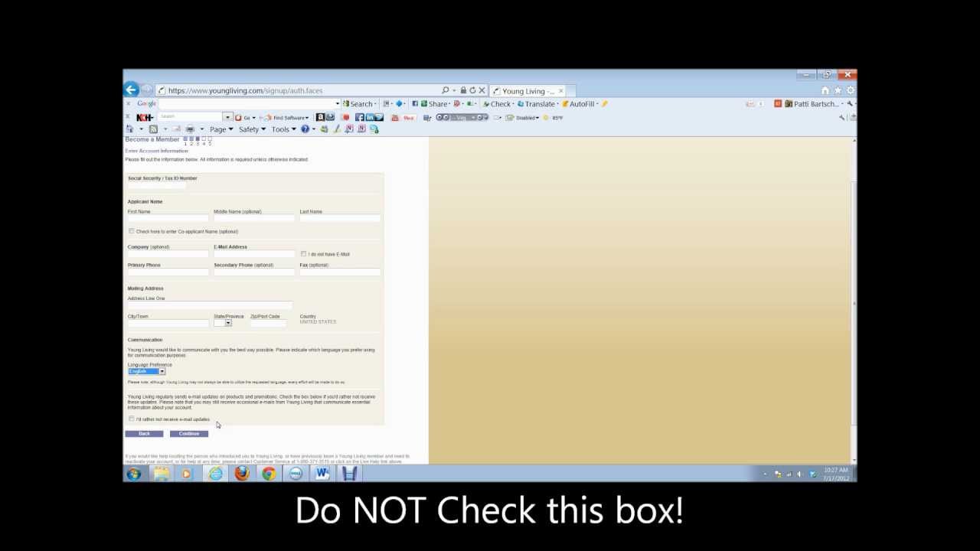Viewport: 980px width, 551px height.
Task: Open the Find Software dropdown
Action: coord(287,118)
